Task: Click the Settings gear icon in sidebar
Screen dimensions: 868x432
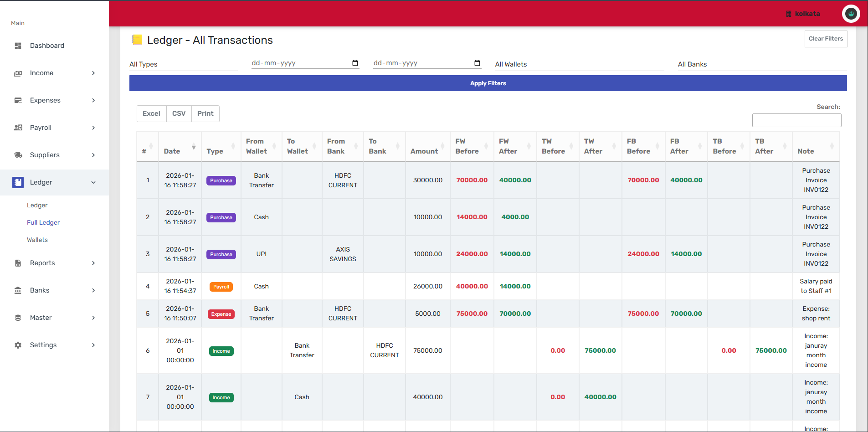Action: coord(18,345)
